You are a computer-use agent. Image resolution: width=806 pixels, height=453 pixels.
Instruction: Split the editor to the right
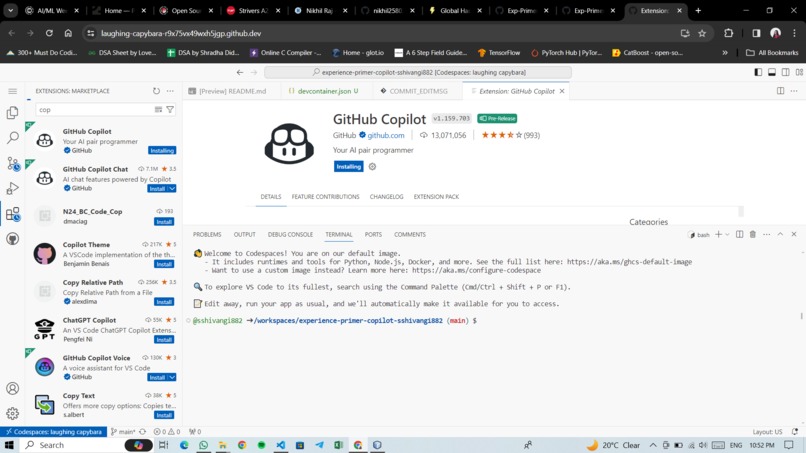click(780, 91)
